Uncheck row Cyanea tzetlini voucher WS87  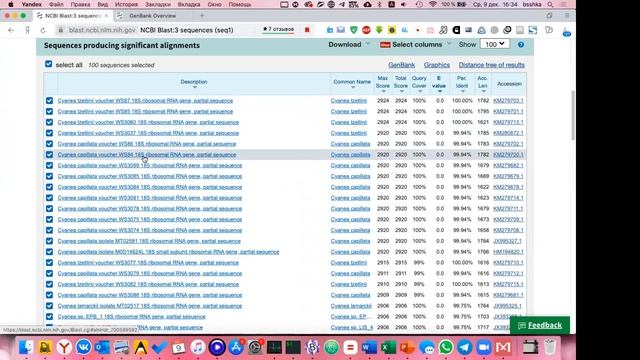click(x=49, y=100)
